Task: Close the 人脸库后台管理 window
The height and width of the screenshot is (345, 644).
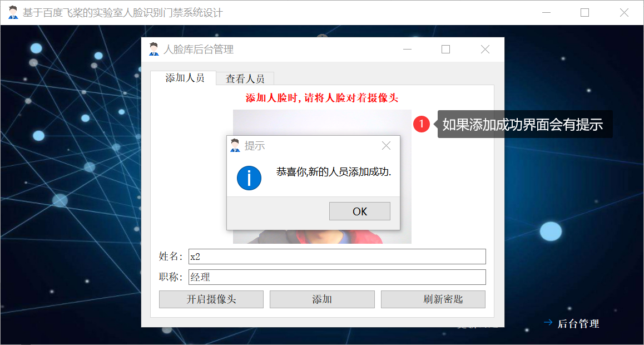Action: pos(485,50)
